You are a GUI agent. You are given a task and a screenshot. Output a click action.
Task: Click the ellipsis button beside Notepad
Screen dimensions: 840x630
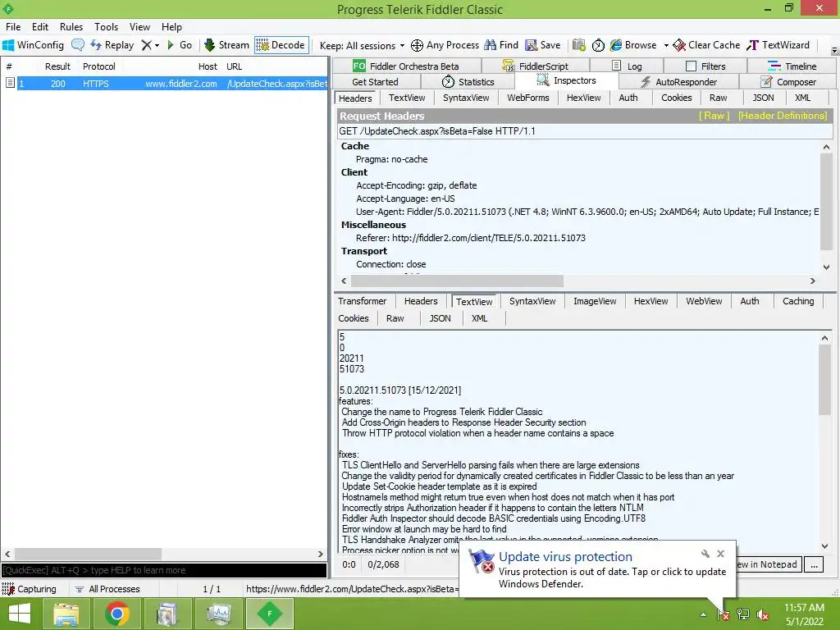pyautogui.click(x=814, y=564)
